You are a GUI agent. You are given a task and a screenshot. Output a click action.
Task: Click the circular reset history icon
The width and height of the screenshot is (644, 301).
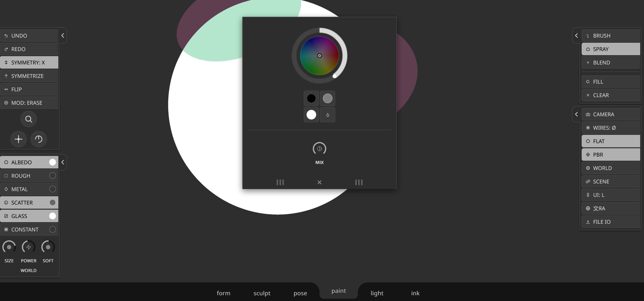click(38, 139)
